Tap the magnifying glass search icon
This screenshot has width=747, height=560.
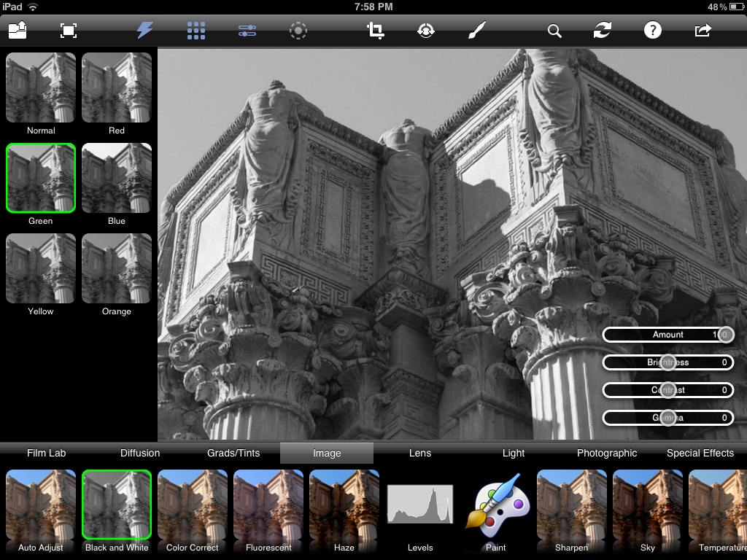pyautogui.click(x=554, y=31)
